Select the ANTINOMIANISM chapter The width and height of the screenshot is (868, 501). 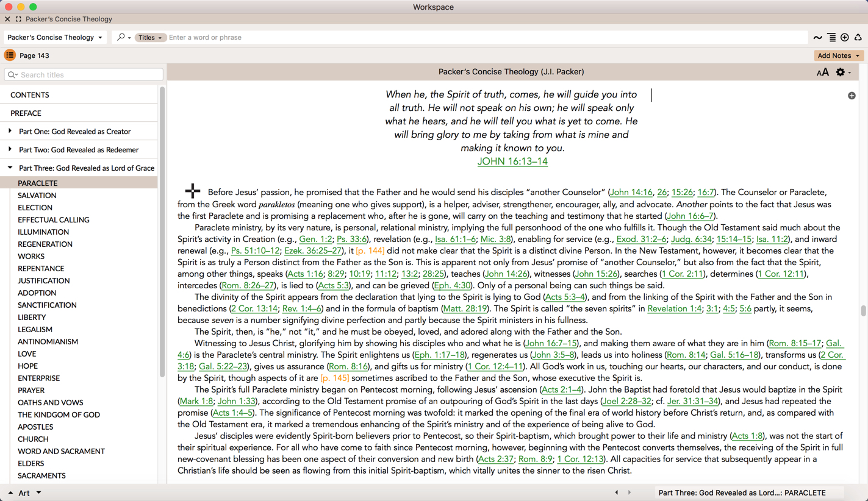48,342
